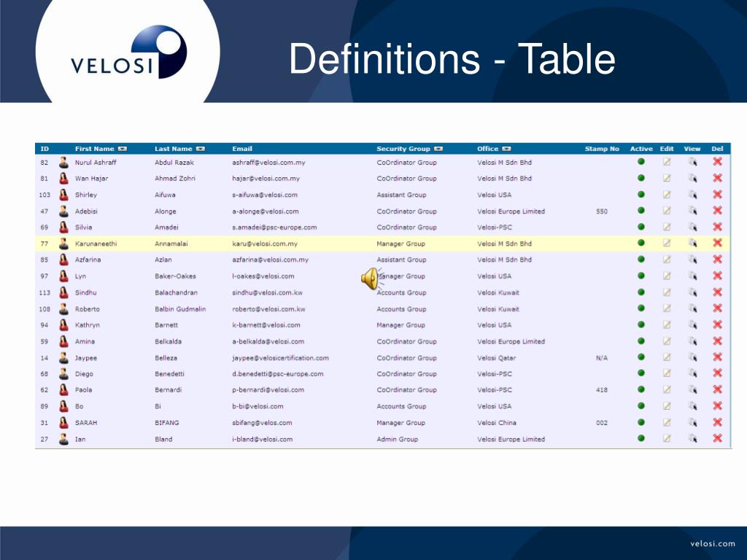The image size is (747, 560).
Task: Click the Active dot for Sindhu Balachandran
Action: (641, 292)
